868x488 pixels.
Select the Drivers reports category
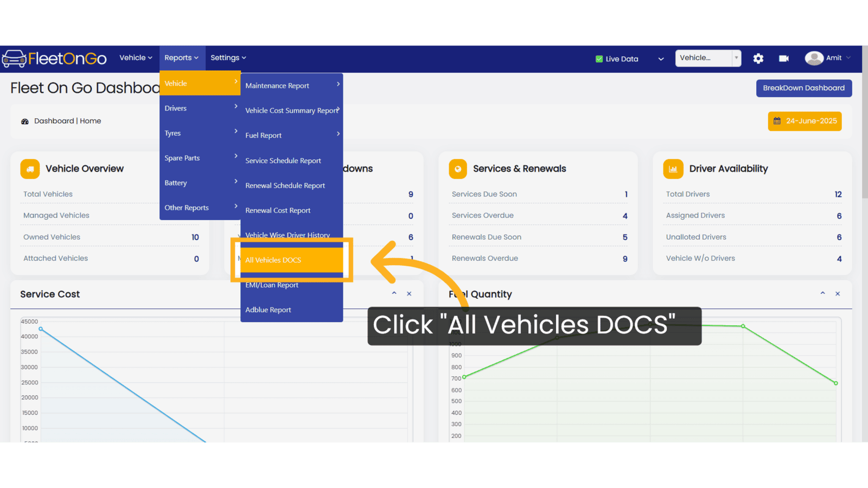click(200, 108)
